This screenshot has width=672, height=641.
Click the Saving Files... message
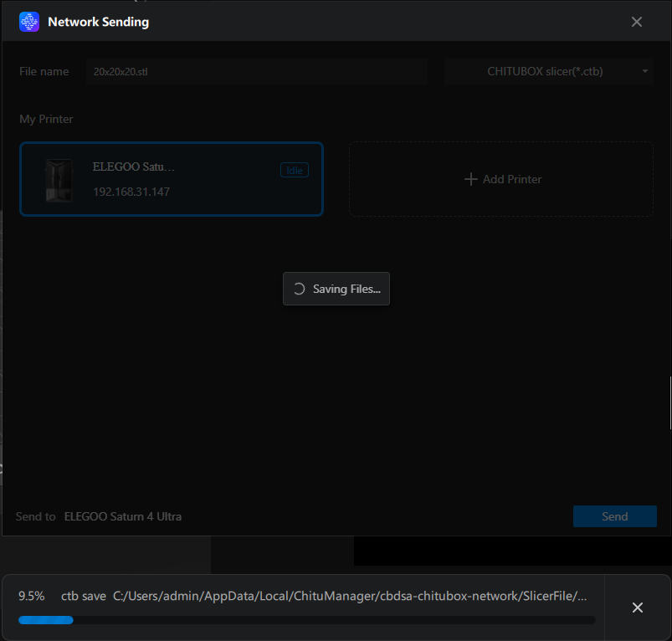pyautogui.click(x=346, y=290)
